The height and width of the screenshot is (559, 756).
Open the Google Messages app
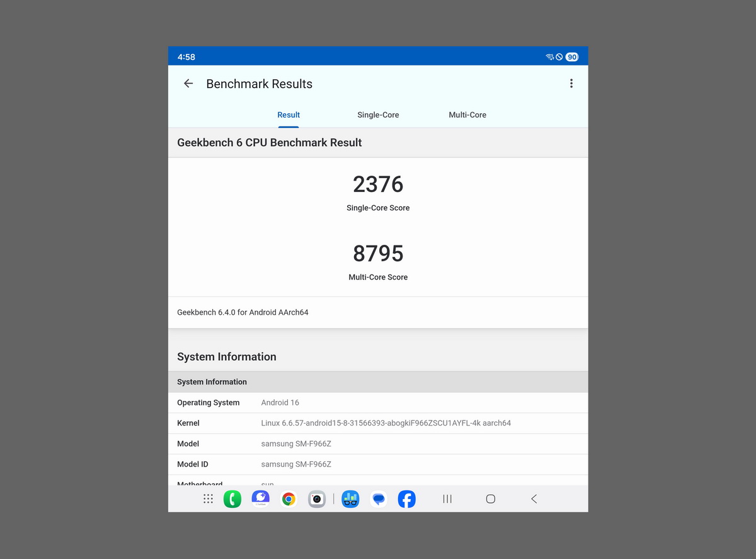point(379,499)
